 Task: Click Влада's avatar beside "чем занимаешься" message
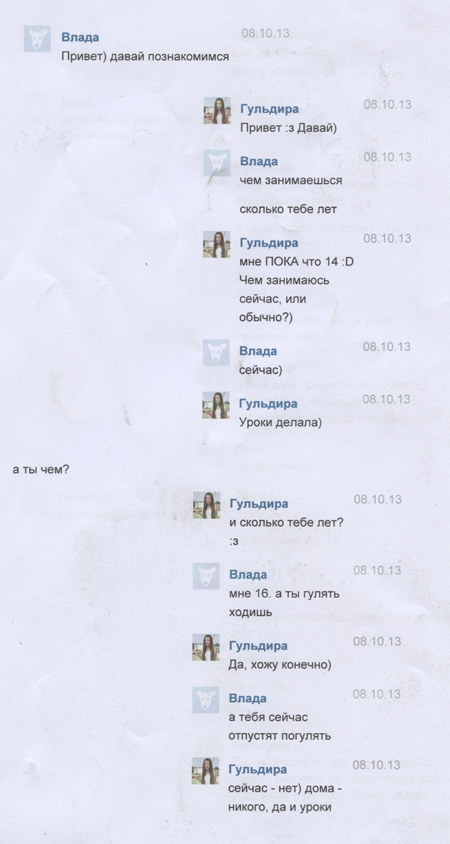pyautogui.click(x=217, y=163)
